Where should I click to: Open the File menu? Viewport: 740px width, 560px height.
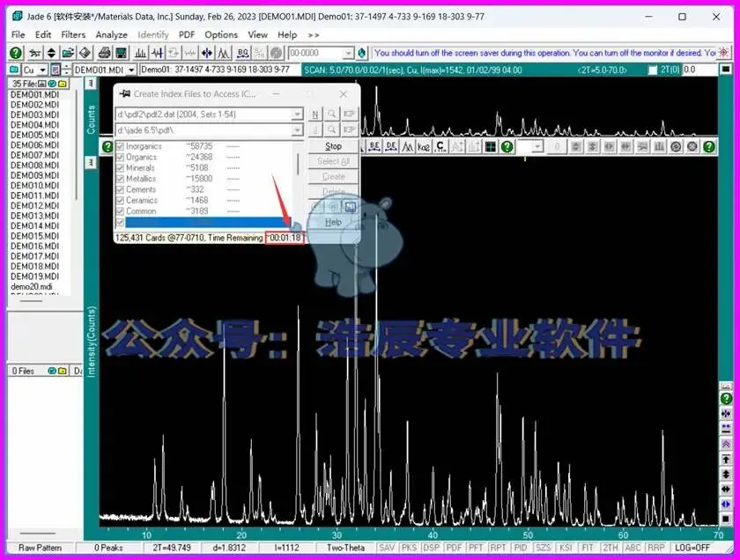pos(18,35)
